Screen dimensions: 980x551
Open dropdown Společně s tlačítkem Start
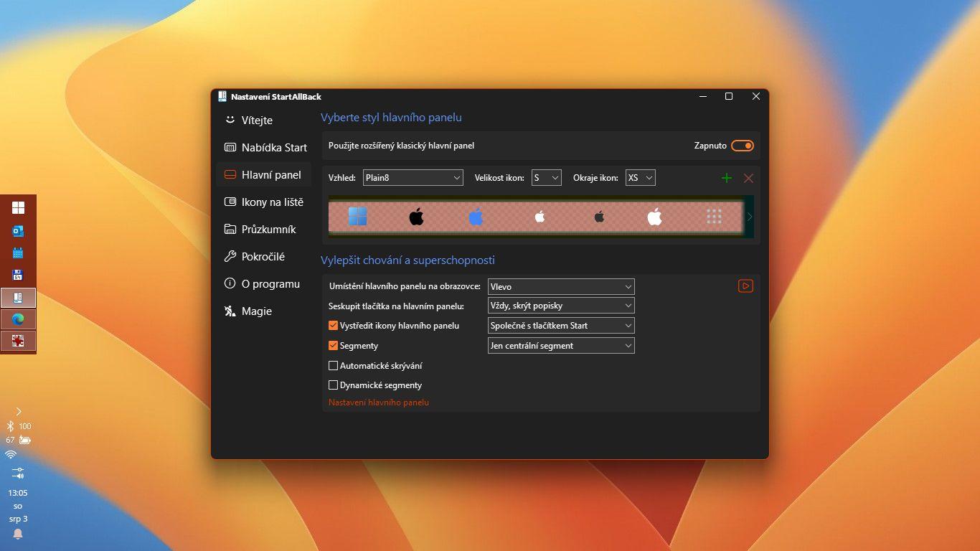561,326
